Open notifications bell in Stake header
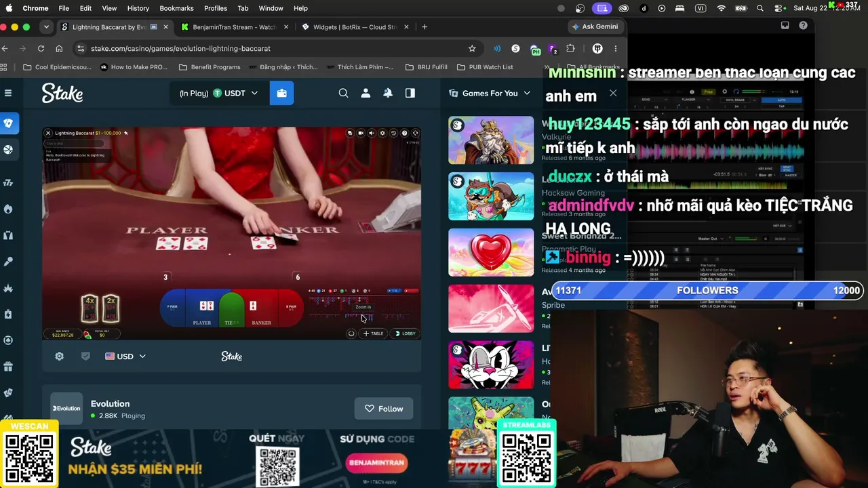868x488 pixels. pyautogui.click(x=388, y=93)
